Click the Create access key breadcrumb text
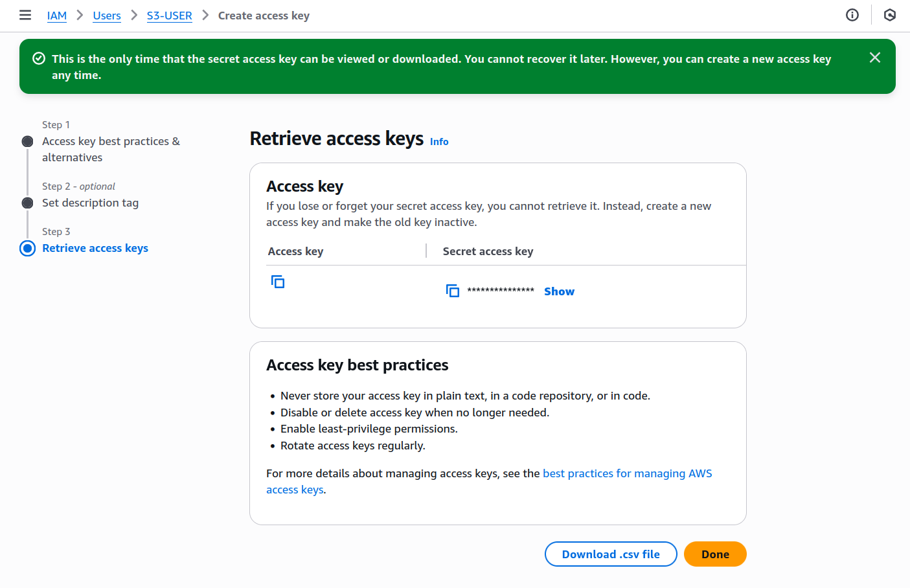The width and height of the screenshot is (910, 588). [264, 16]
